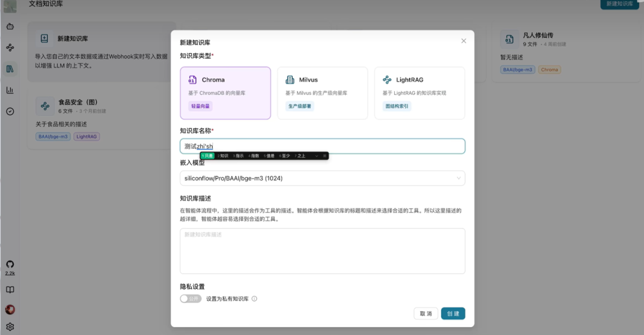This screenshot has height=335, width=644.
Task: Open the book documentation icon in sidebar
Action: click(x=10, y=290)
